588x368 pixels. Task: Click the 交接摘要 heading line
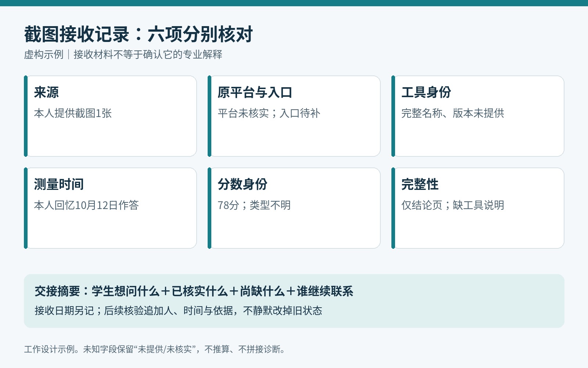[194, 291]
